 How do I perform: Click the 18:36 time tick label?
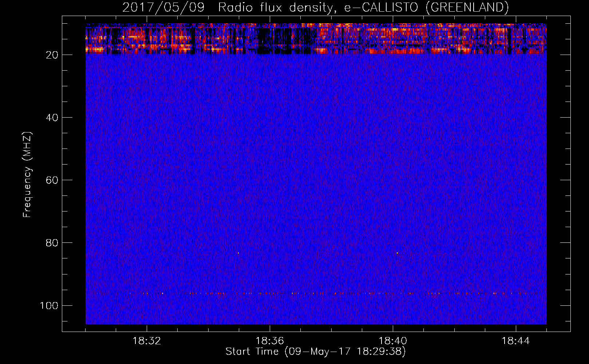coord(270,341)
